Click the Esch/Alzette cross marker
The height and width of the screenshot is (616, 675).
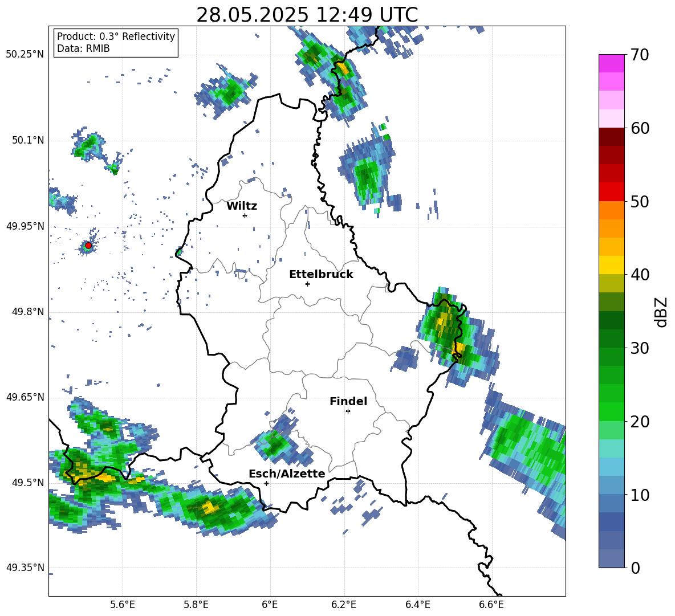tap(266, 483)
